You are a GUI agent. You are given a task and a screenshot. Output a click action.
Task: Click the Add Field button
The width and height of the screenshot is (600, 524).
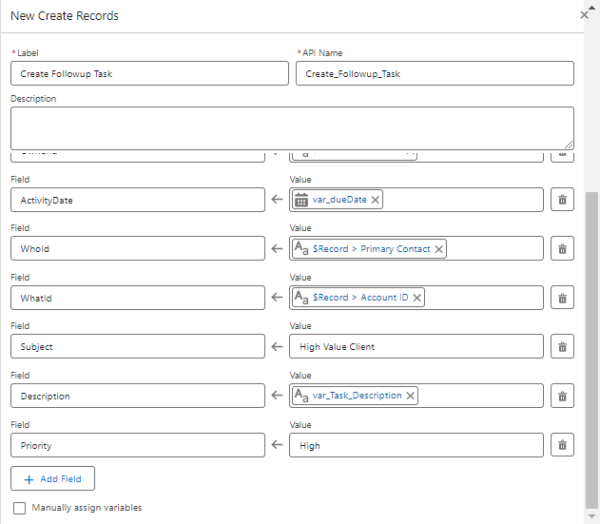52,478
